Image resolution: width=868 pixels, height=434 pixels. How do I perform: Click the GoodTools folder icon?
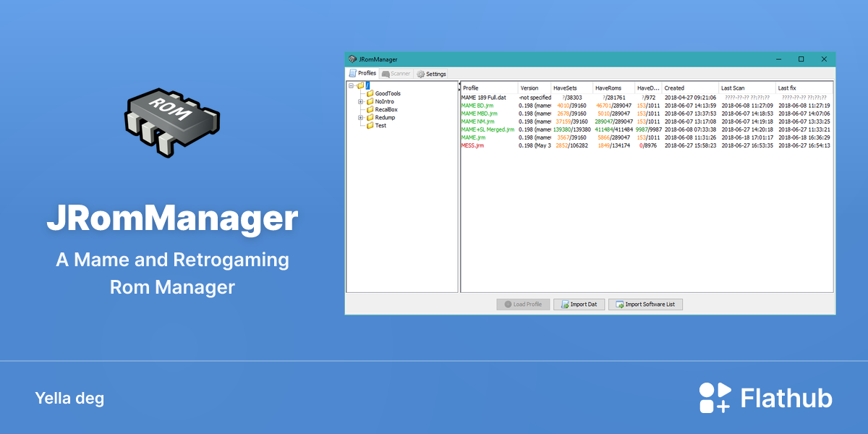click(370, 93)
